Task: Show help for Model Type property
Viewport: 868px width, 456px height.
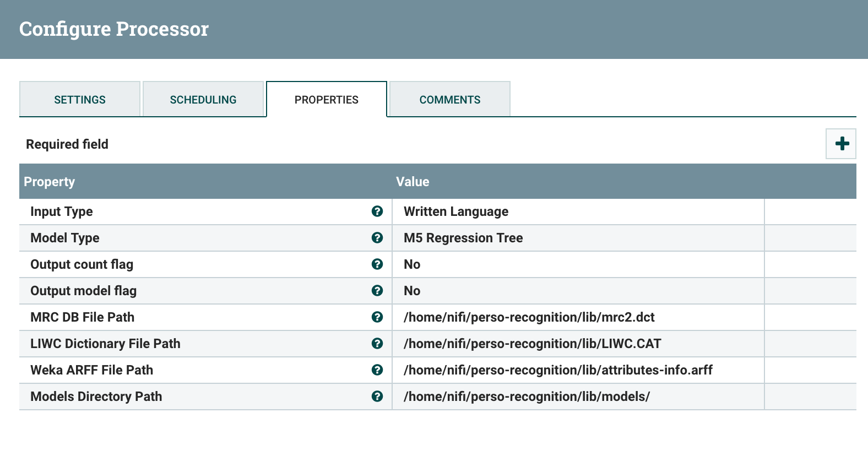Action: point(377,238)
